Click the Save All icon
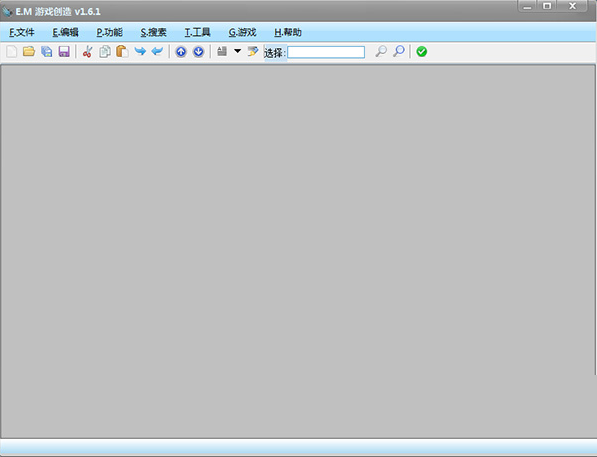 tap(46, 51)
